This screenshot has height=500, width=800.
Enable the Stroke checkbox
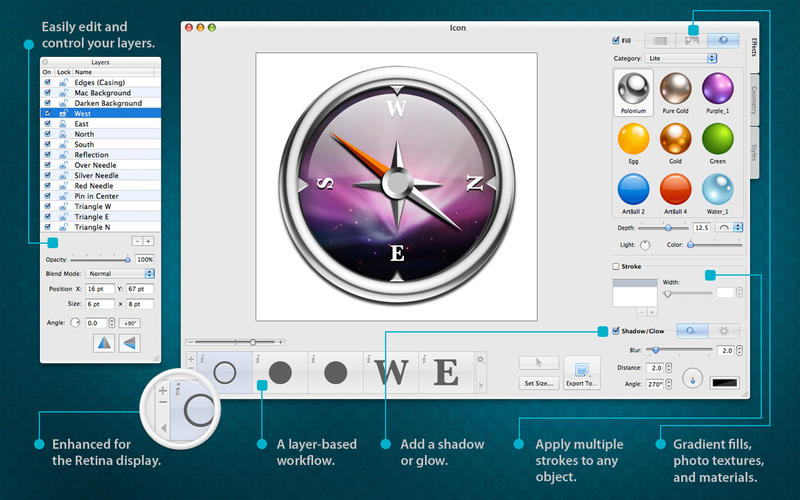616,267
